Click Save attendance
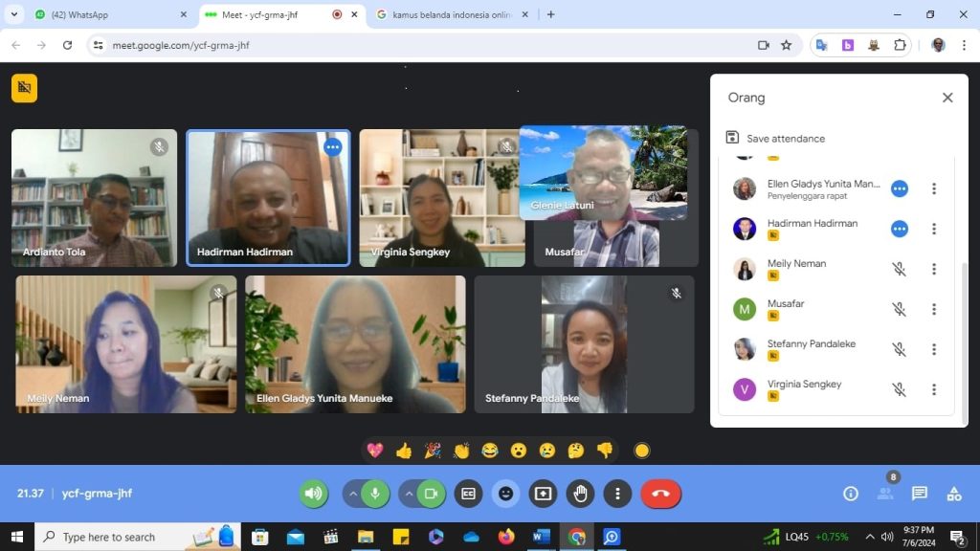 (x=775, y=138)
